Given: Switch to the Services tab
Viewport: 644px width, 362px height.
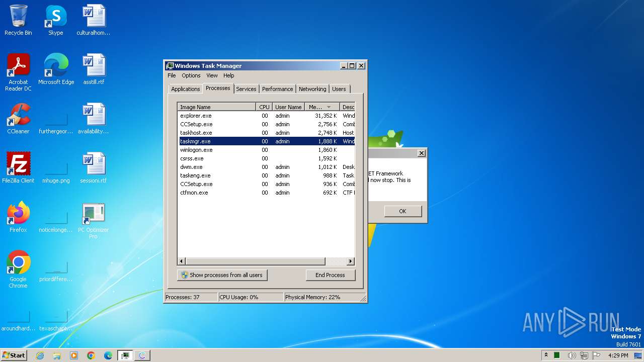Looking at the screenshot, I should click(x=246, y=89).
